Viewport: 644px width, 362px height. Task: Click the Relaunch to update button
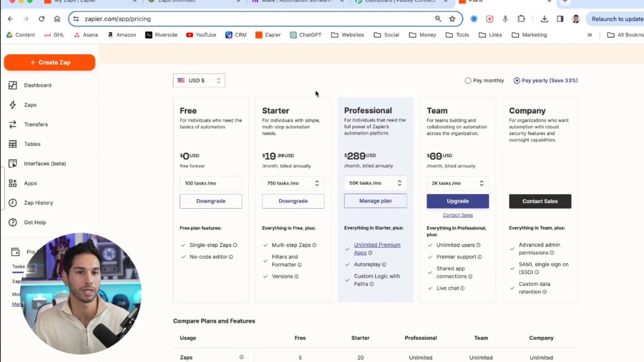point(615,19)
